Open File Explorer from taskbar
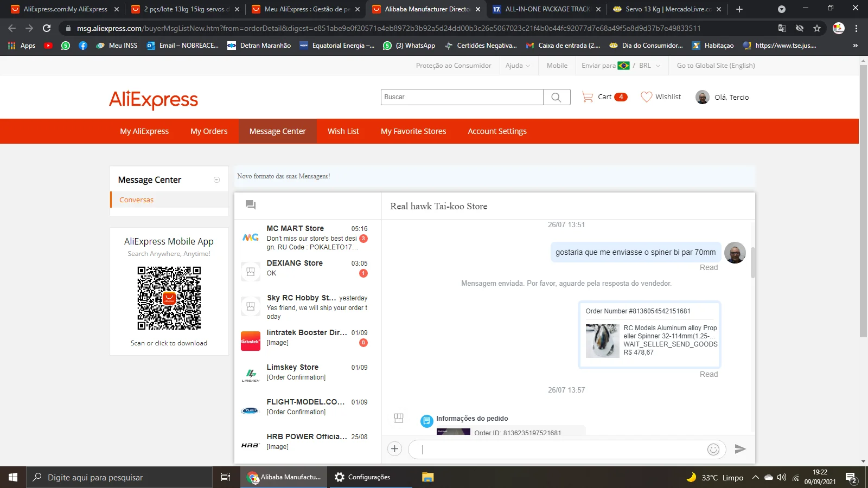868x488 pixels. pyautogui.click(x=428, y=477)
